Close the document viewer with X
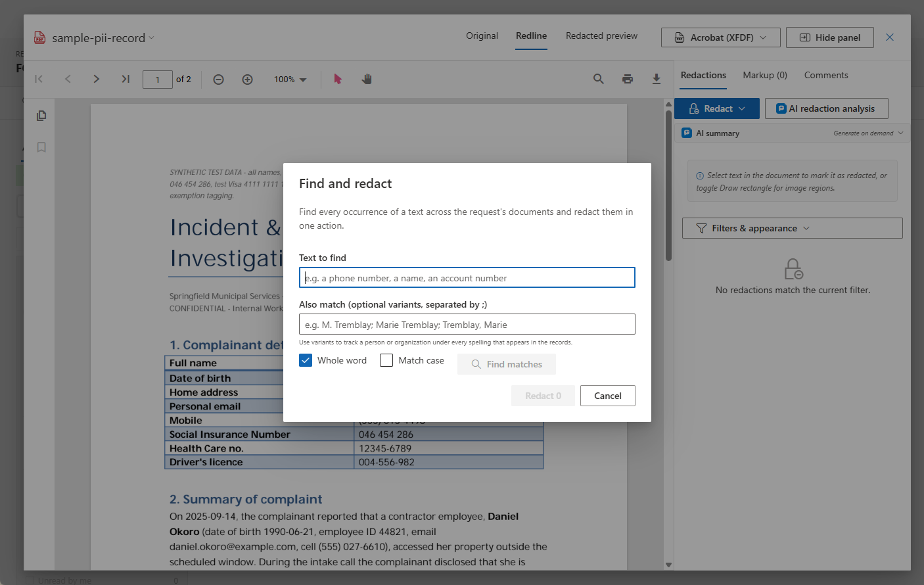Viewport: 924px width, 585px height. pos(890,37)
